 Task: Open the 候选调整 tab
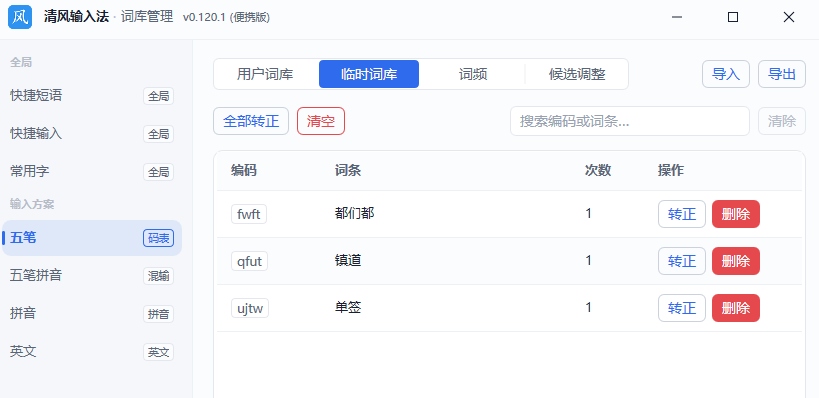tap(577, 74)
